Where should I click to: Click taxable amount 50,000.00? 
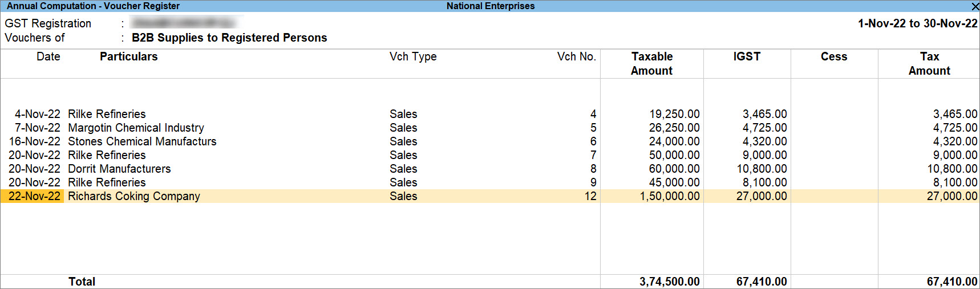point(674,155)
